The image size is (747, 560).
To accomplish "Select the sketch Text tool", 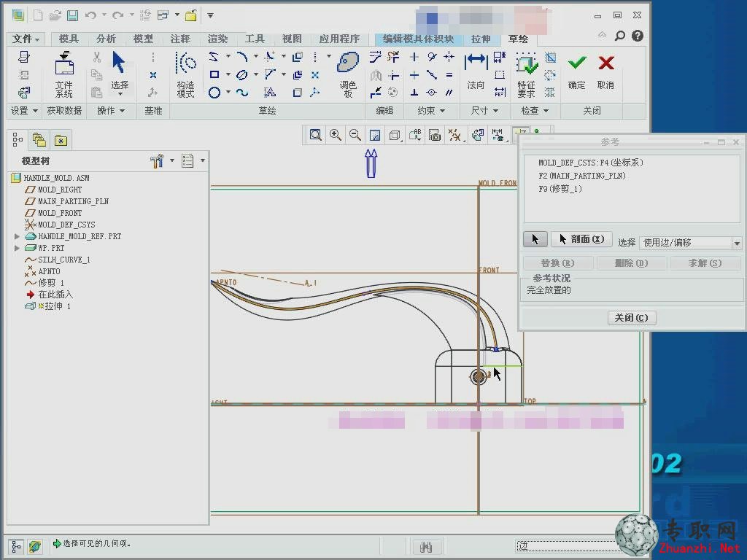I will [270, 93].
